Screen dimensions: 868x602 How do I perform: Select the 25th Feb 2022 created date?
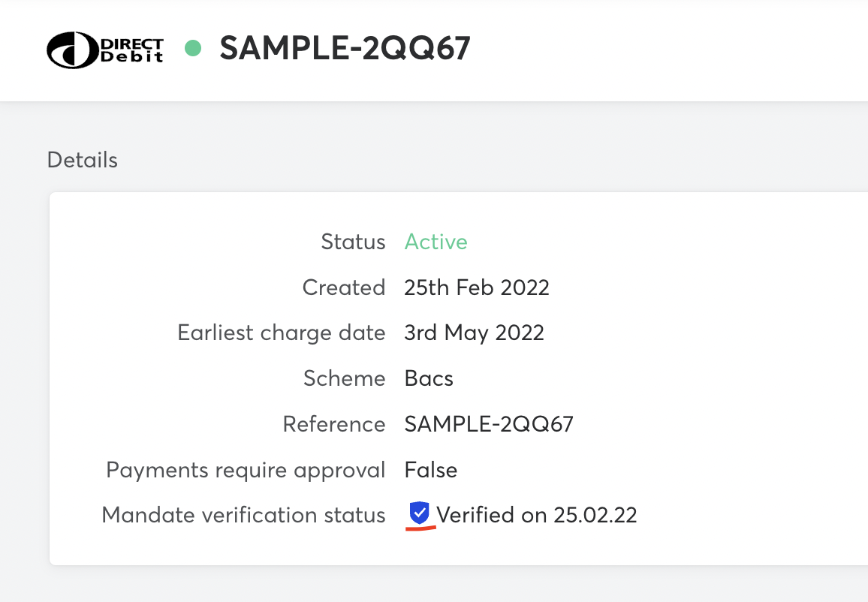pyautogui.click(x=477, y=287)
